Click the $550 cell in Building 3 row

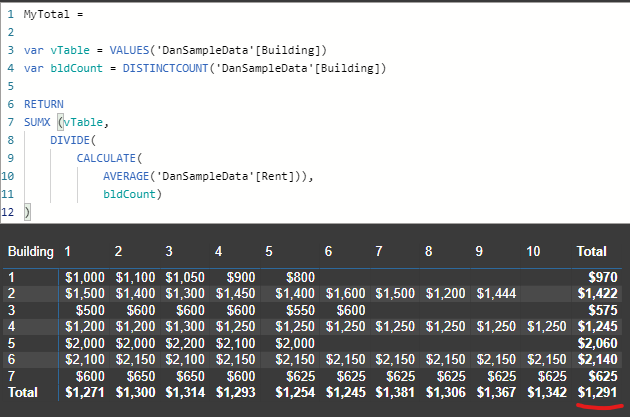point(301,310)
